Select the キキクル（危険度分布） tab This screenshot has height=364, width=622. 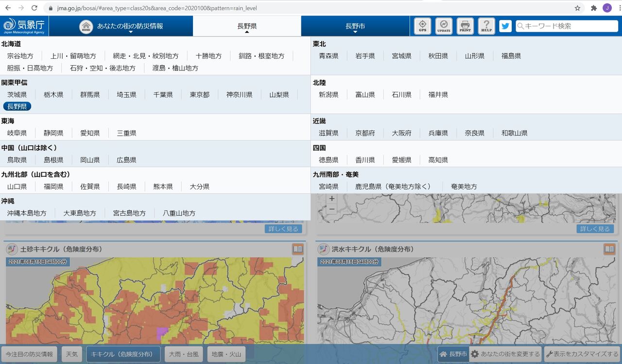point(123,354)
